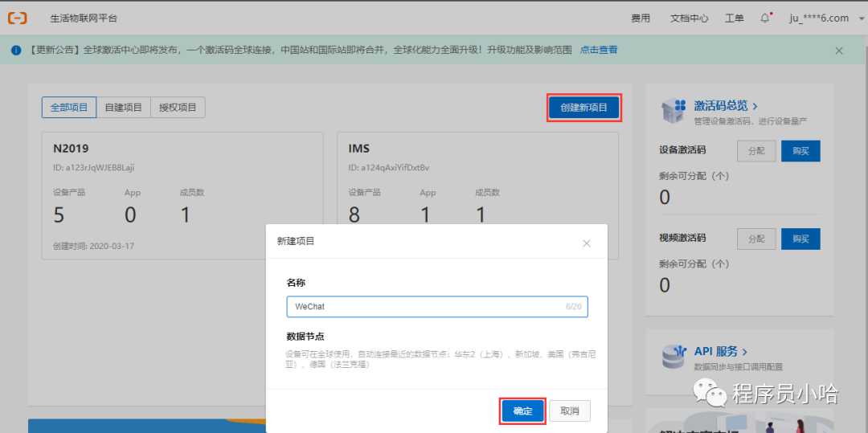Click the 创建新项目 button

coord(583,108)
